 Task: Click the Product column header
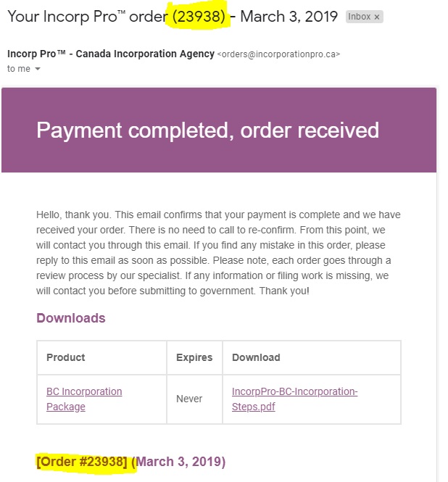tap(66, 357)
